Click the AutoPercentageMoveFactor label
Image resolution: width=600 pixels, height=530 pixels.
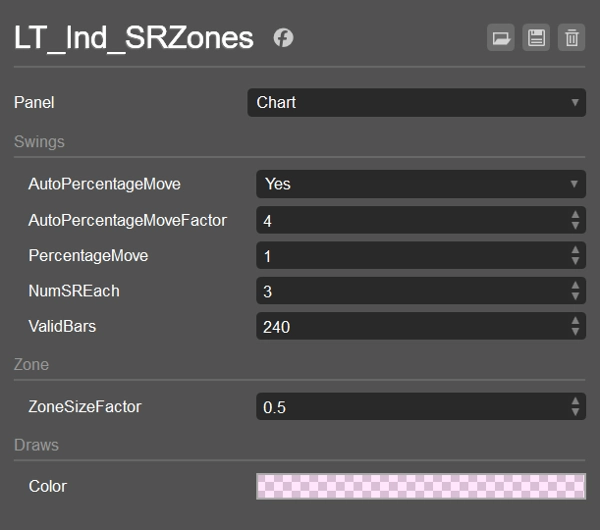click(x=127, y=220)
